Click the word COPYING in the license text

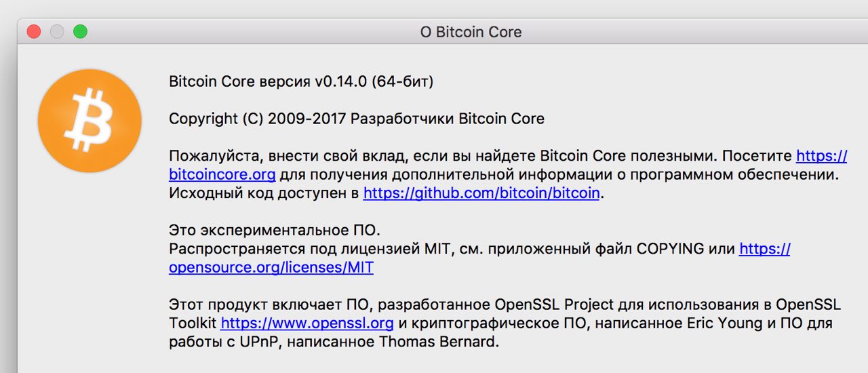pos(670,249)
